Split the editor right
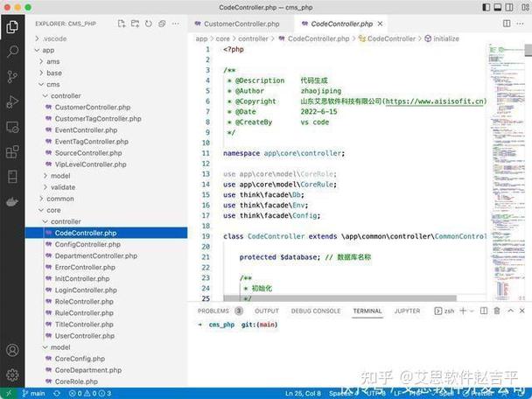 (507, 24)
